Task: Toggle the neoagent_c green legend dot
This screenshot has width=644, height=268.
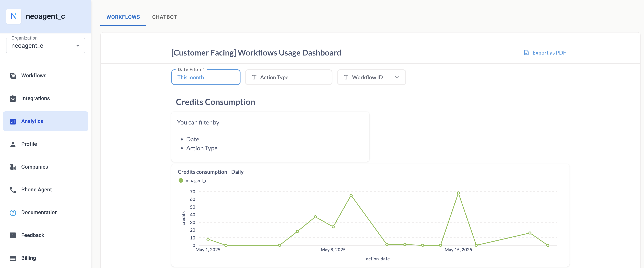Action: [x=181, y=180]
